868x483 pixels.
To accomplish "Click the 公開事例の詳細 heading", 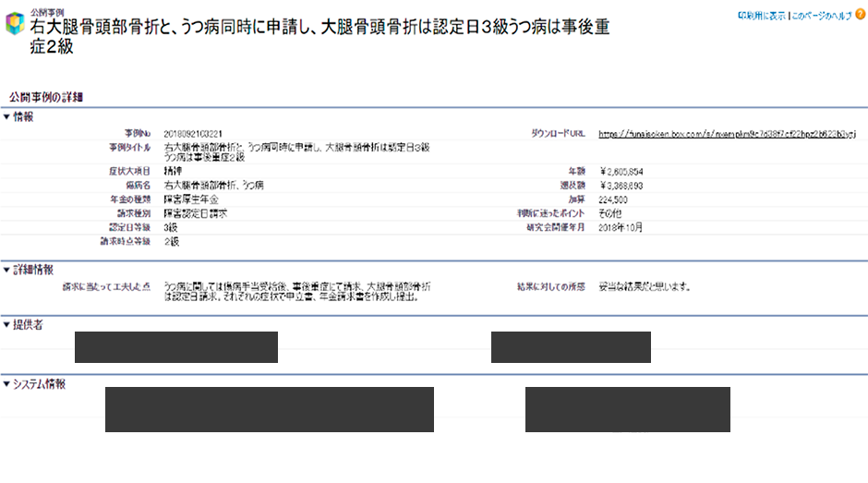I will click(x=46, y=97).
